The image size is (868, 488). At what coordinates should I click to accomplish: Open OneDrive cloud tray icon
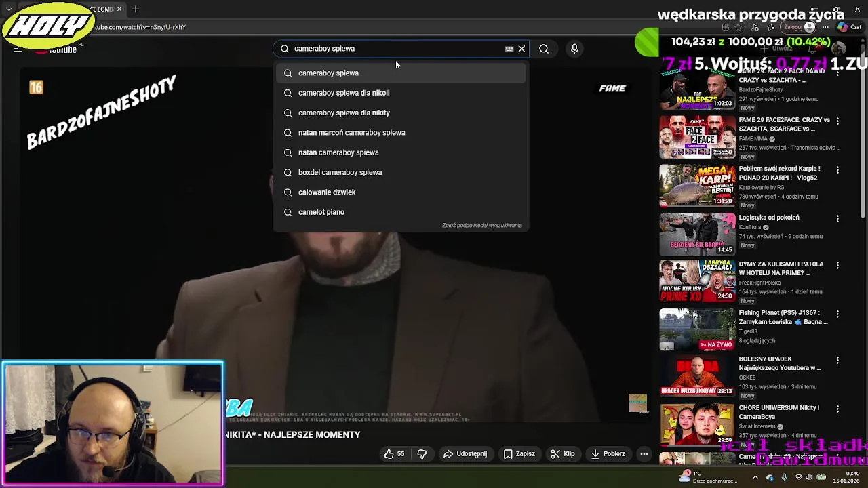770,477
